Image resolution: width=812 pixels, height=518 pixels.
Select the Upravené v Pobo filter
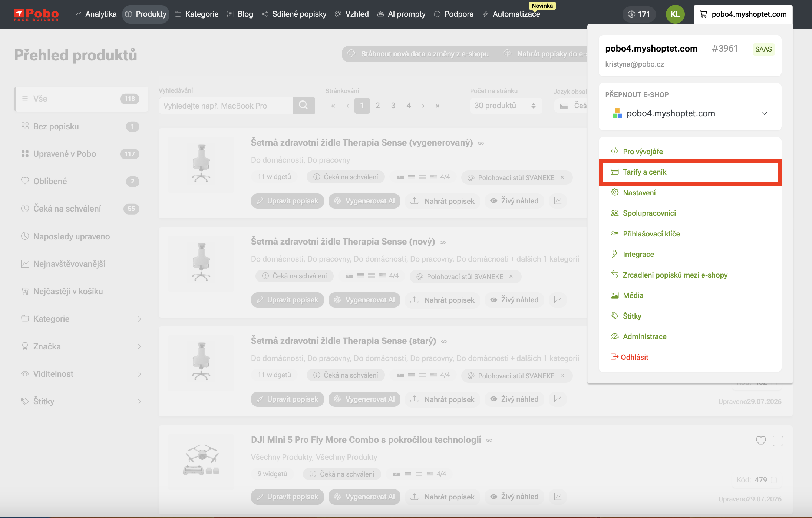[x=81, y=154]
